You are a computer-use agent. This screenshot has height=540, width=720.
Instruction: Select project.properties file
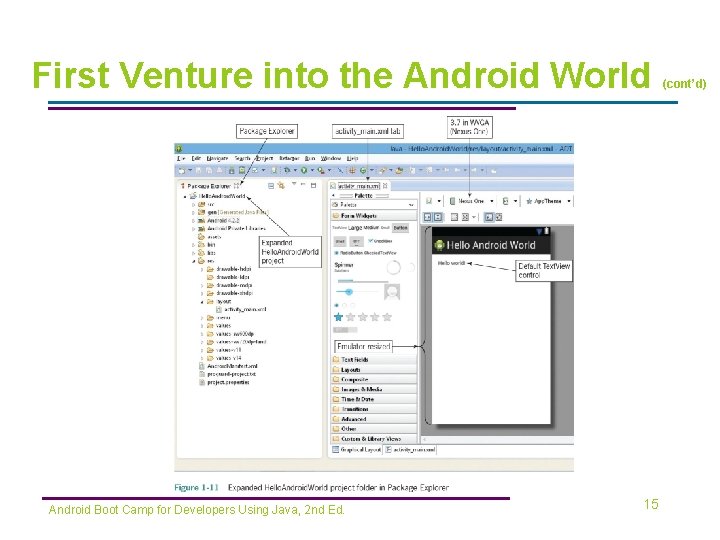(x=224, y=382)
